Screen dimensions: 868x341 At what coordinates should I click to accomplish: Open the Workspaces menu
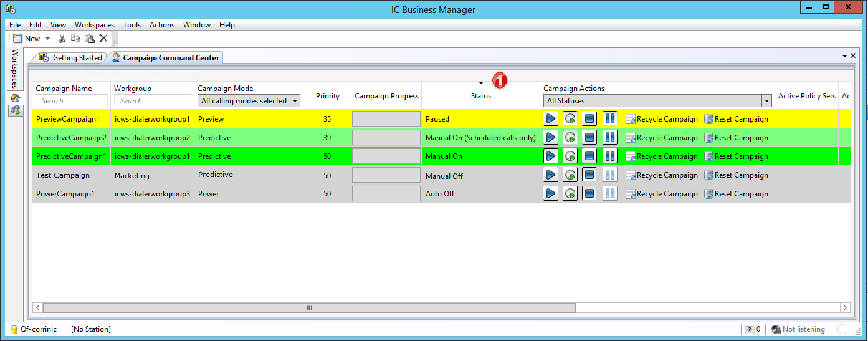click(x=94, y=25)
